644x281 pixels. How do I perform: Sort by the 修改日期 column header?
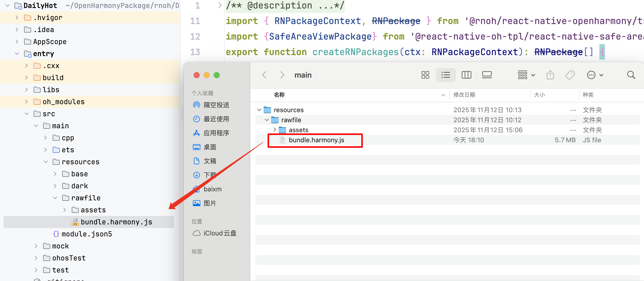click(464, 95)
